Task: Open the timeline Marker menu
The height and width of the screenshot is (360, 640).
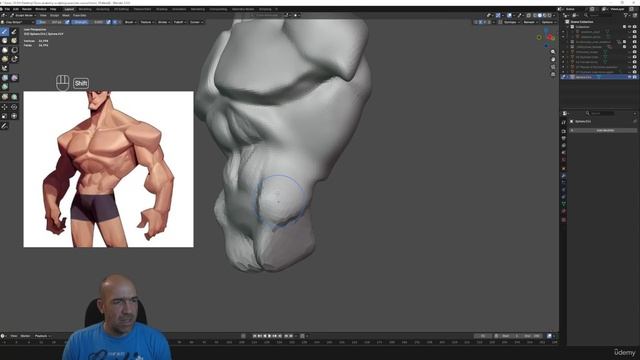Action: (25, 336)
